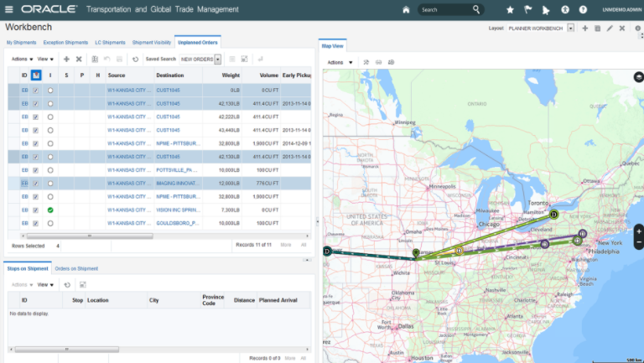Edit layout with pencil icon
Viewport: 644px width, 363px height.
click(610, 28)
